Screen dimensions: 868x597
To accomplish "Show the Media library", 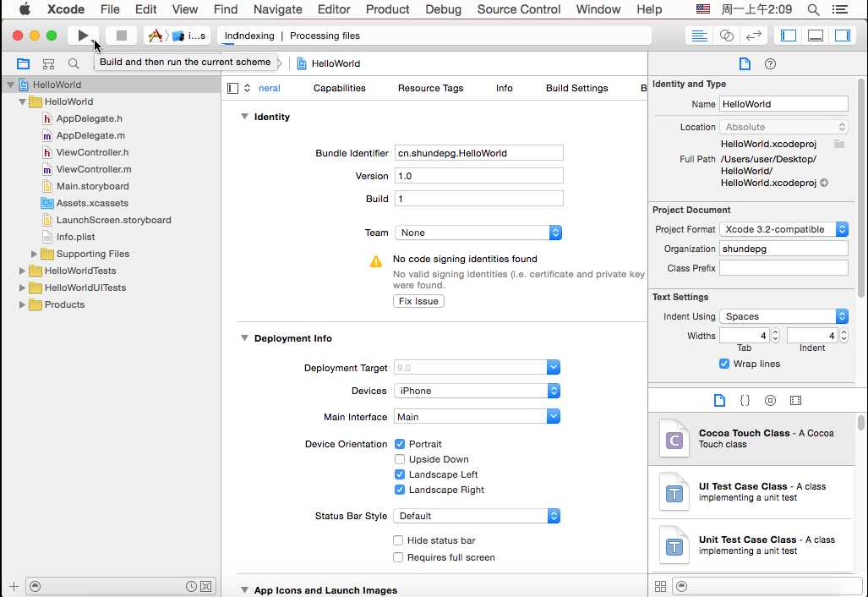I will tap(795, 401).
